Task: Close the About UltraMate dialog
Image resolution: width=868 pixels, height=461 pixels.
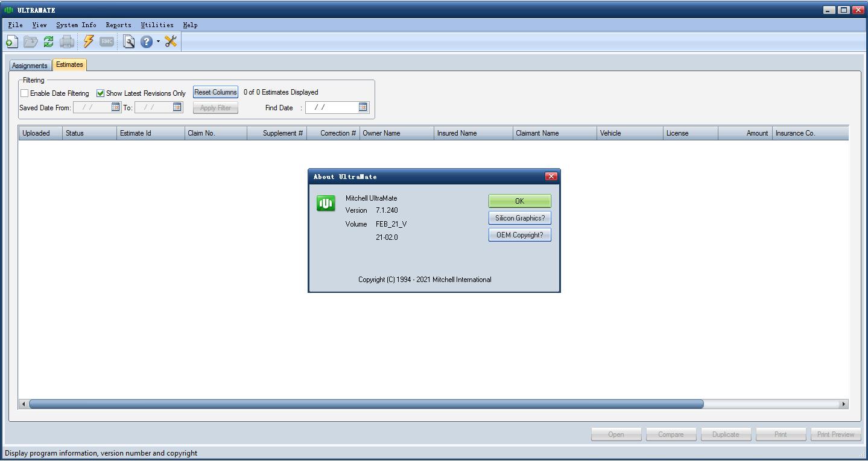Action: 551,176
